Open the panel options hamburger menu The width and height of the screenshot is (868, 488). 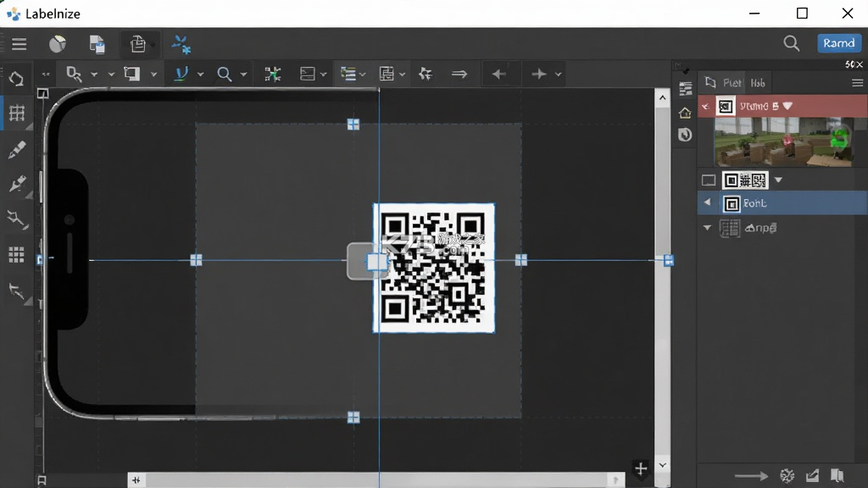tap(858, 83)
